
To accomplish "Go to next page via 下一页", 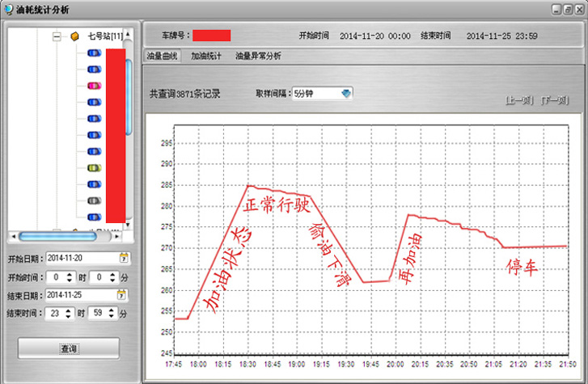I will point(556,99).
